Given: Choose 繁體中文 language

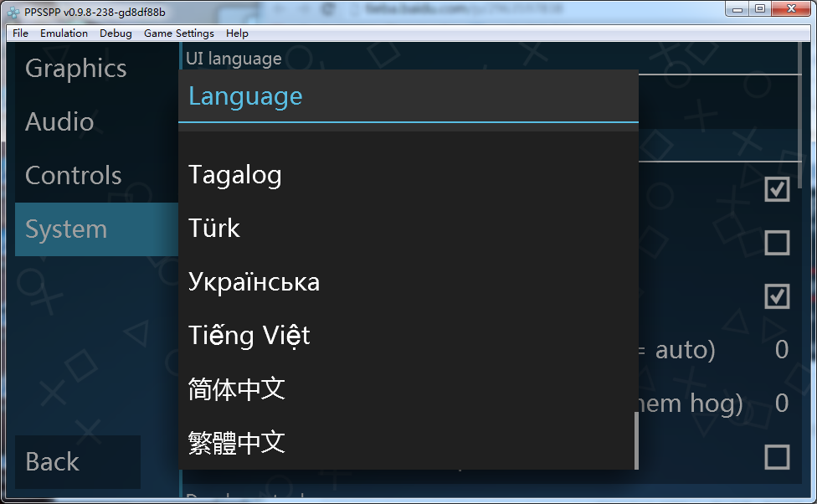Looking at the screenshot, I should tap(408, 443).
